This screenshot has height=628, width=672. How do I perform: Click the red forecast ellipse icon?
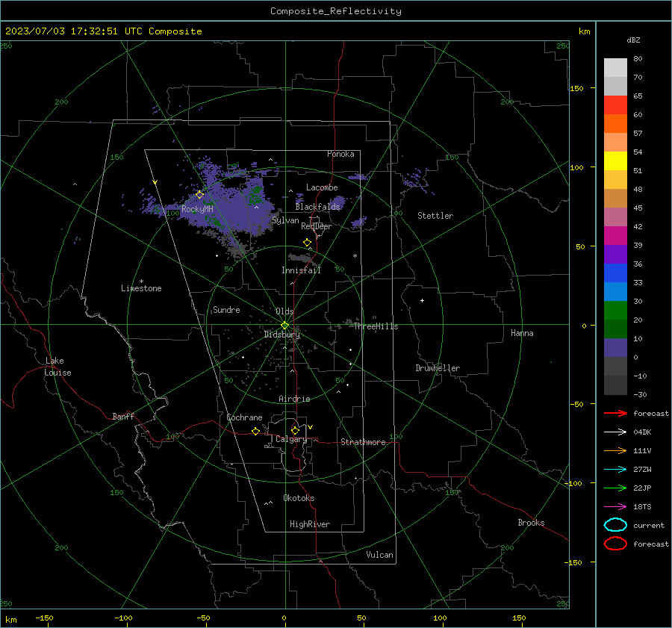[615, 544]
